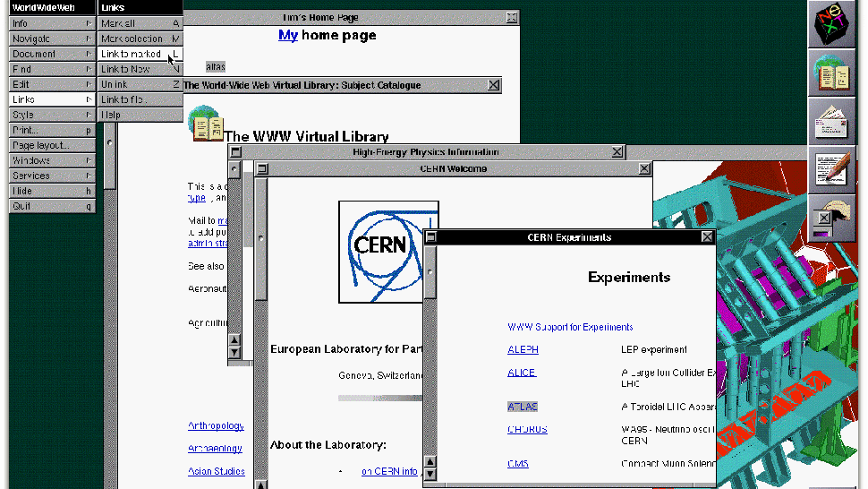Select the highlighted Links menu item
The width and height of the screenshot is (868, 489).
(x=52, y=99)
